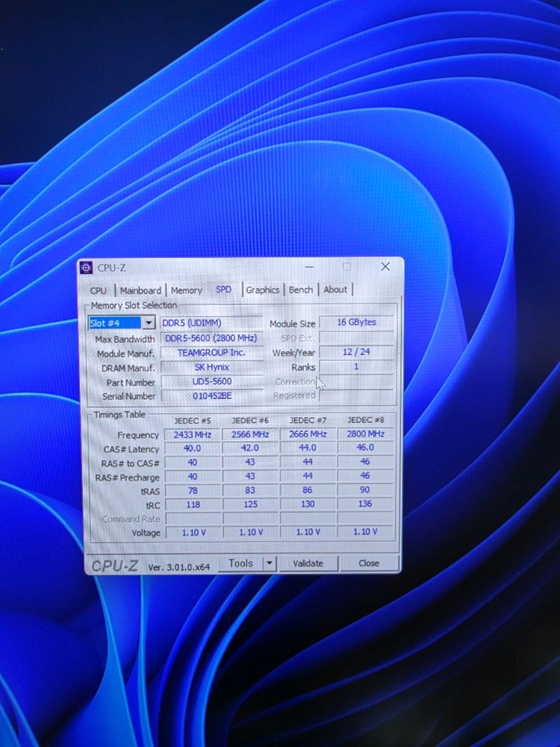The image size is (560, 747).
Task: Click the Module Manuf. label
Action: pos(125,353)
